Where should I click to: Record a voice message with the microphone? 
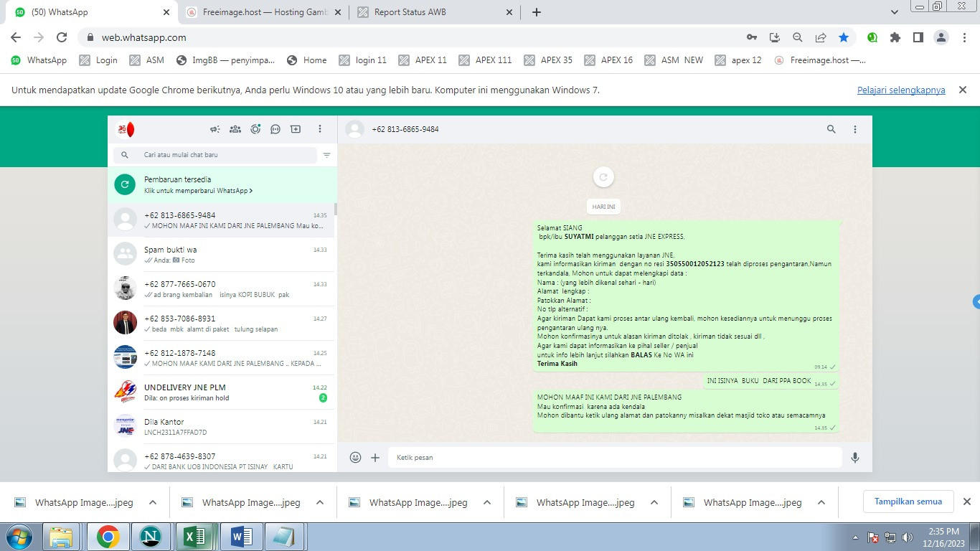pyautogui.click(x=855, y=457)
